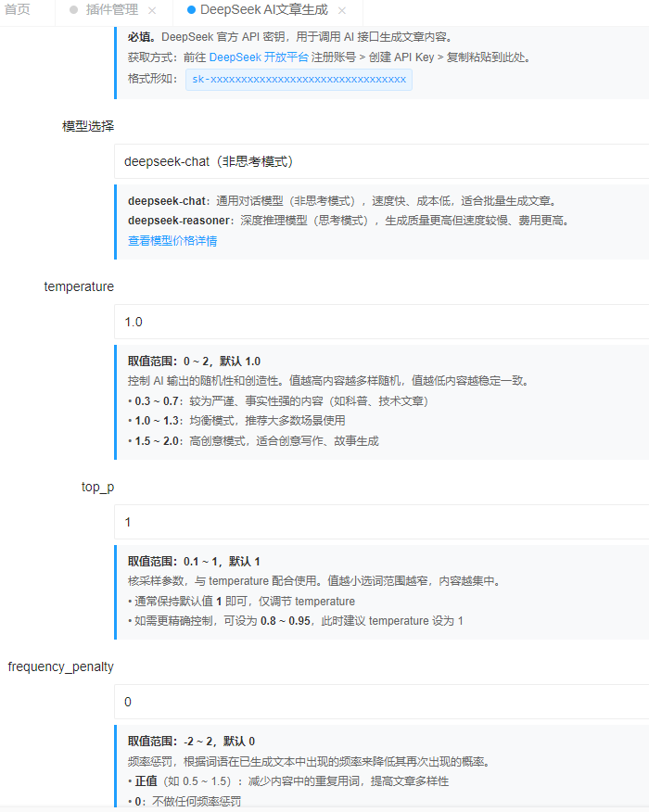This screenshot has height=812, width=649.
Task: Click the 模型选择 field label
Action: tap(88, 126)
